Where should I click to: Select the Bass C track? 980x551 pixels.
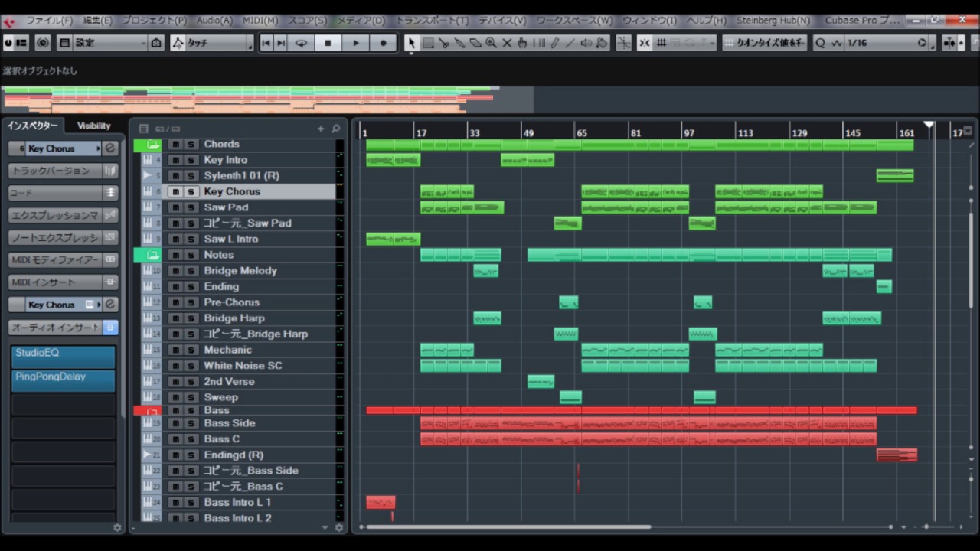222,439
